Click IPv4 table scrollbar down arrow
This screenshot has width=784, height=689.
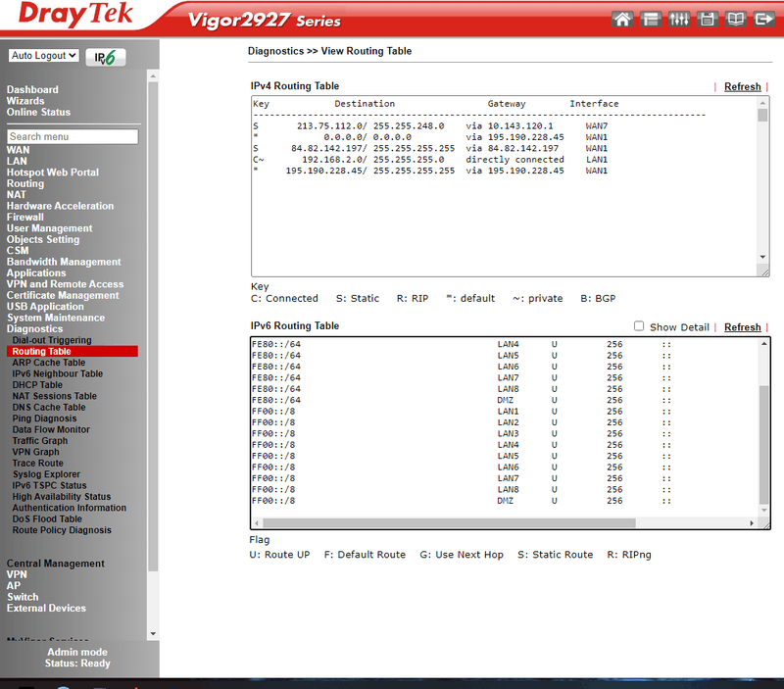[x=762, y=257]
